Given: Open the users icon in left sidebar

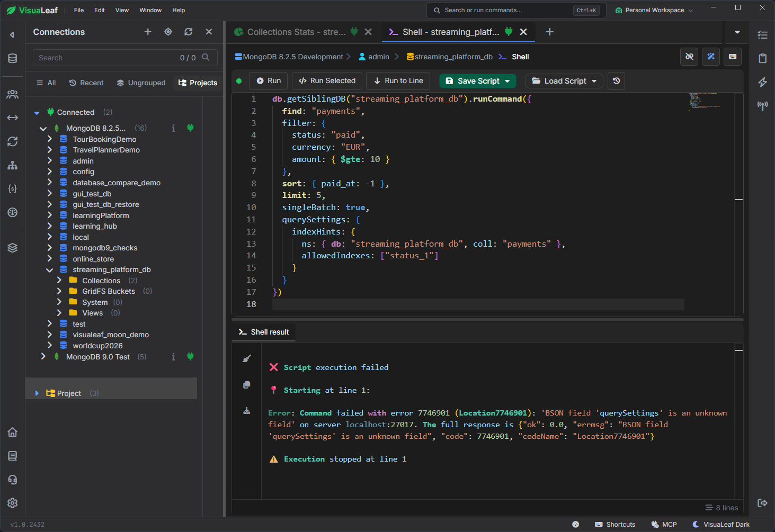Looking at the screenshot, I should [x=13, y=94].
